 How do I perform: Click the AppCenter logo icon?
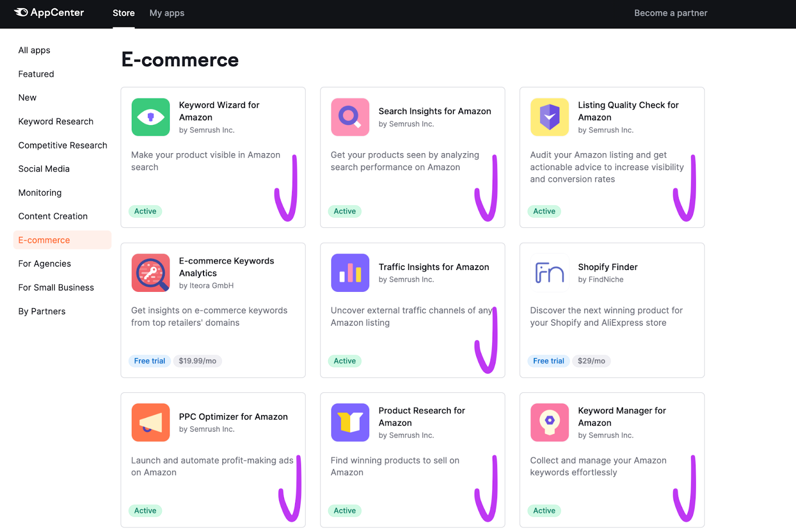coord(21,12)
